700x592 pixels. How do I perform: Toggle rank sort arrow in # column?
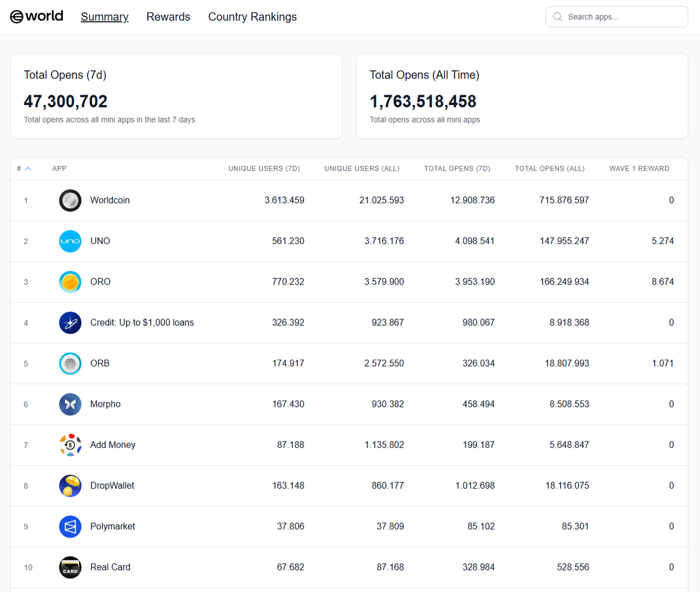point(27,169)
